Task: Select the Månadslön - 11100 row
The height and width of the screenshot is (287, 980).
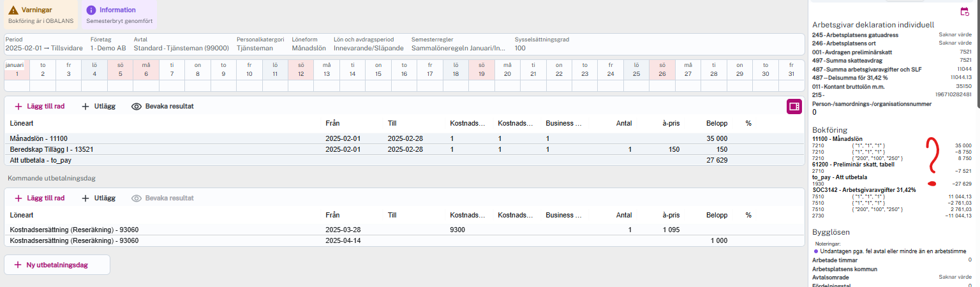Action: pos(39,138)
